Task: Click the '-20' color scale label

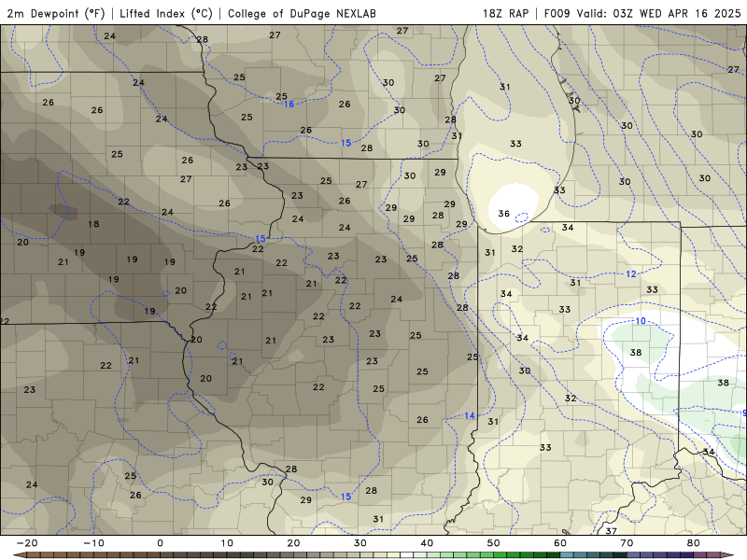Action: (27, 543)
